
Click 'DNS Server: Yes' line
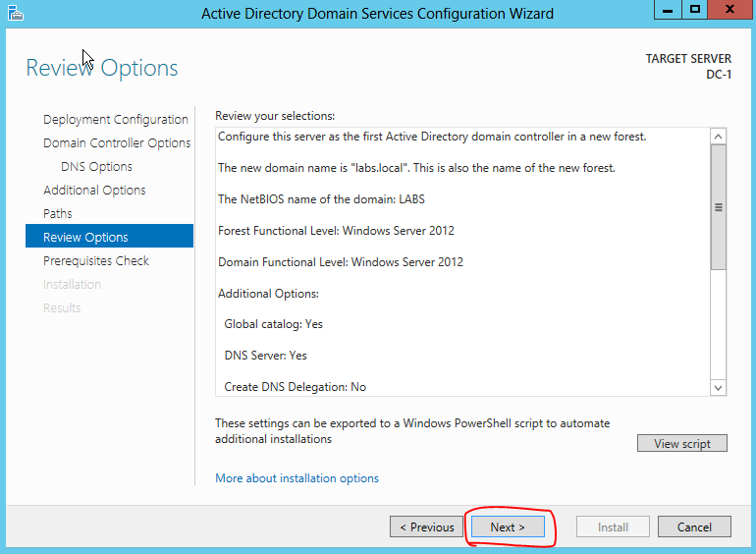coord(266,356)
